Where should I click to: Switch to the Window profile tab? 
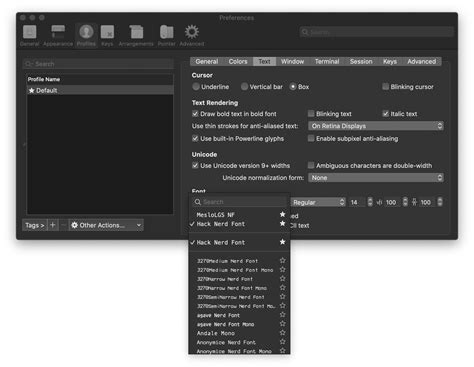click(292, 61)
